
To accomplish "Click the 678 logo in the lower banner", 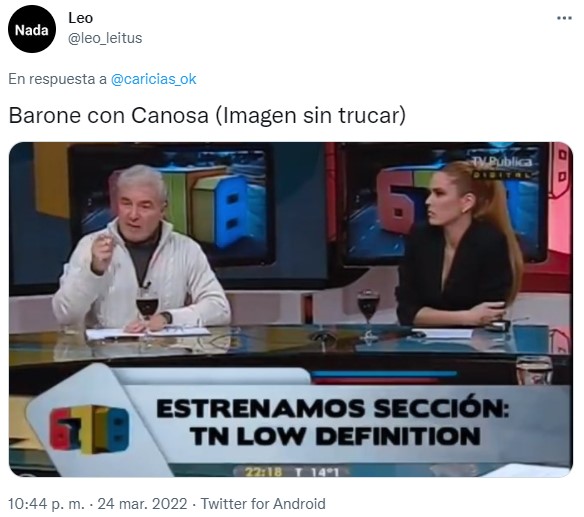I will point(89,428).
